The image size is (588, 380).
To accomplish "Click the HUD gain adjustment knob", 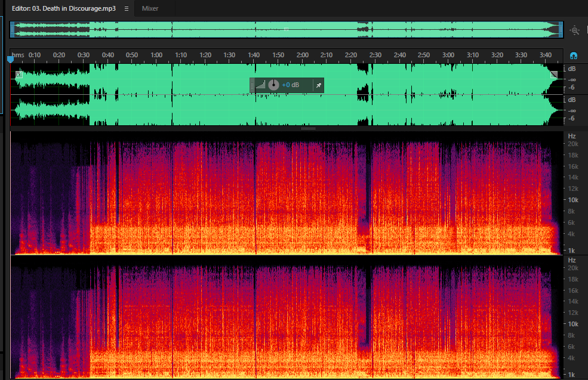I will 274,85.
